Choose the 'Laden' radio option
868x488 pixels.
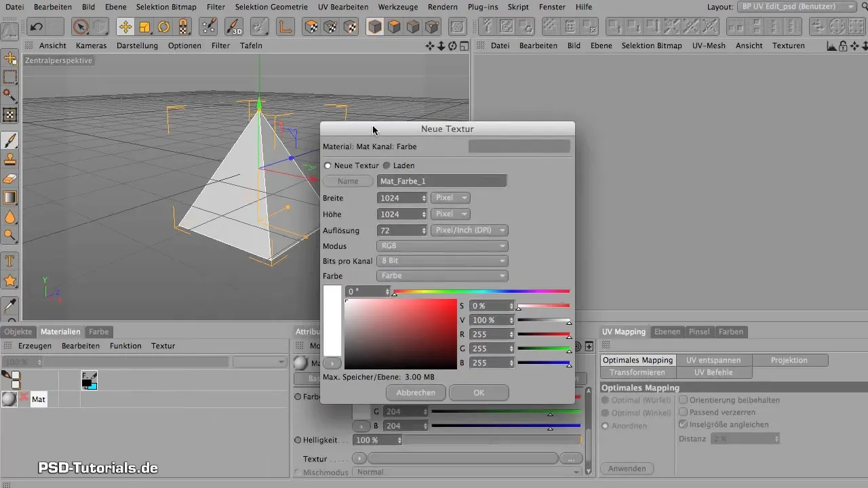[387, 165]
